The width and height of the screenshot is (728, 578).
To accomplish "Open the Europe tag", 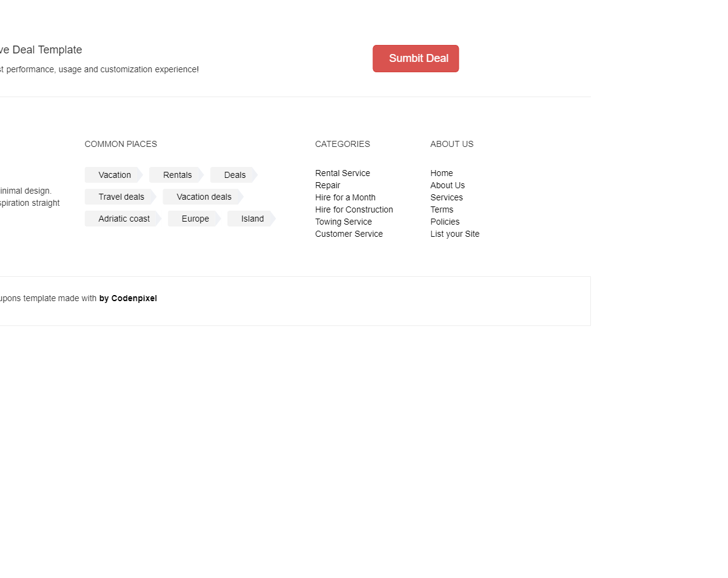I will point(195,219).
